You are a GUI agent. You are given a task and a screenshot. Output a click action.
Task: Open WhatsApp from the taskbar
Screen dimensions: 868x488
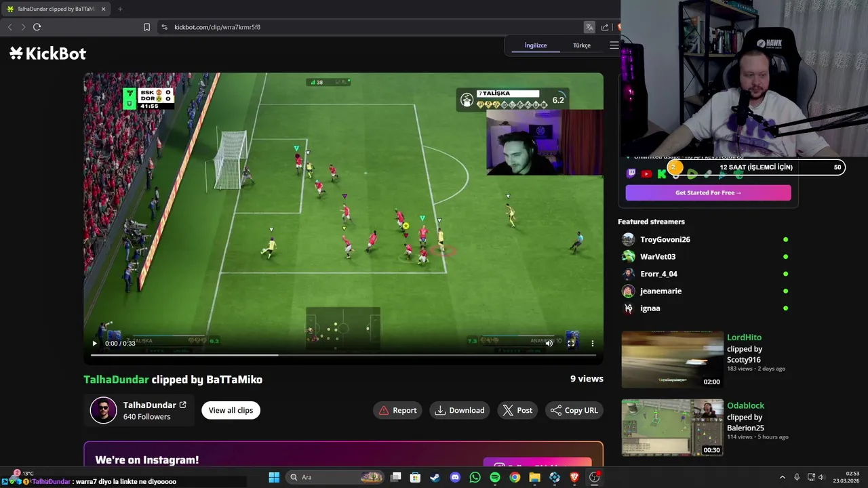point(475,477)
